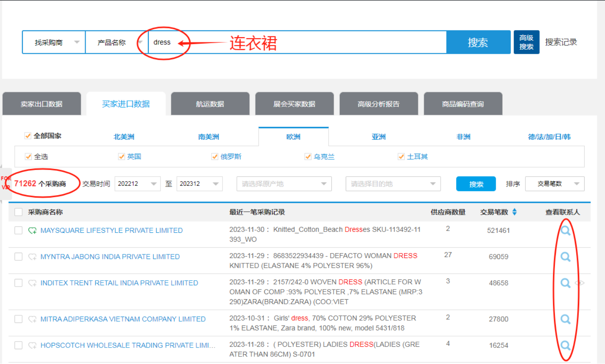Click the small blue 搜索 filter button
Image resolution: width=605 pixels, height=364 pixels.
(476, 184)
